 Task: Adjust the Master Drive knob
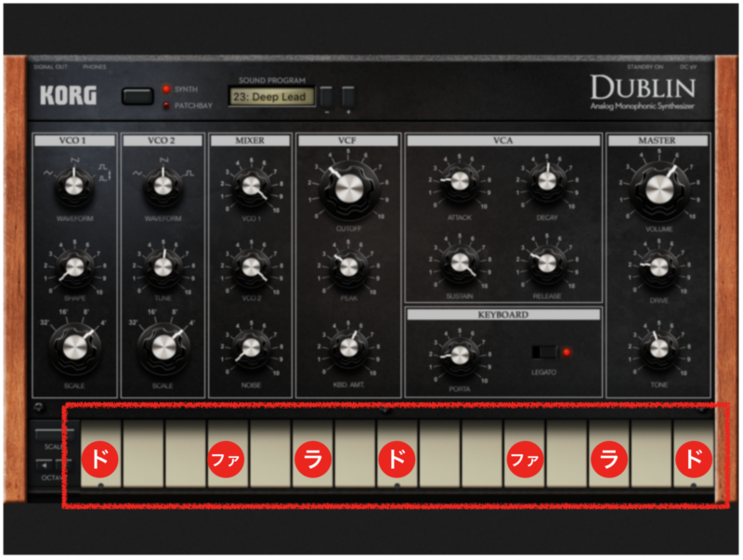pyautogui.click(x=659, y=267)
